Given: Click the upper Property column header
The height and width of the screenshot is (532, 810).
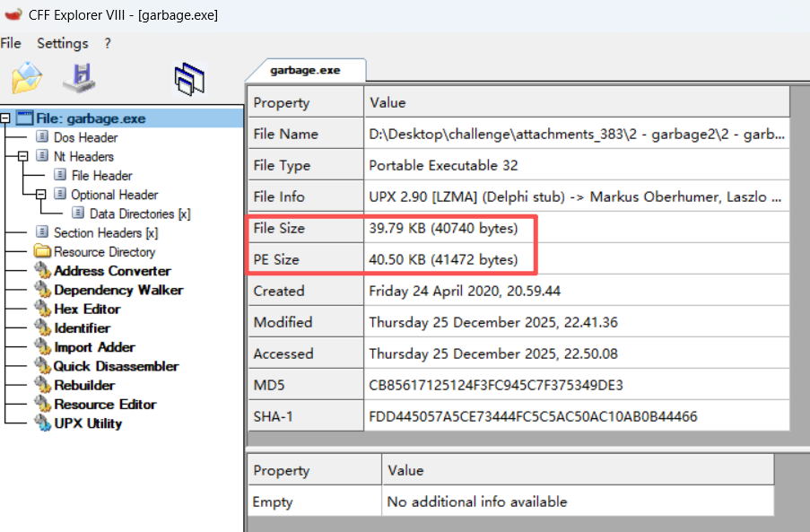Looking at the screenshot, I should pos(306,101).
